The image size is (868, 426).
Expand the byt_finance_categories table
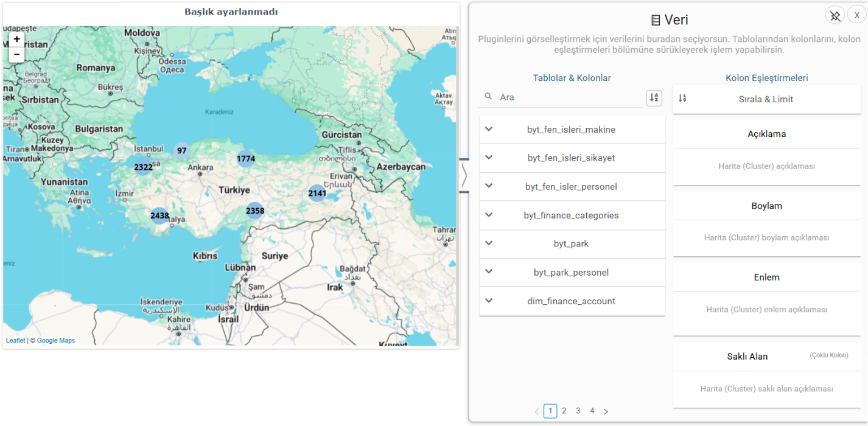(x=489, y=215)
